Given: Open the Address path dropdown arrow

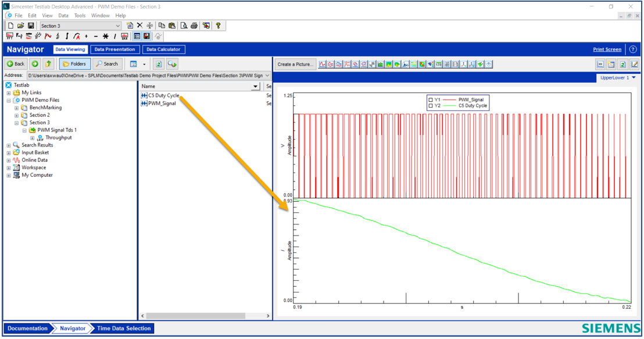Looking at the screenshot, I should tap(267, 76).
